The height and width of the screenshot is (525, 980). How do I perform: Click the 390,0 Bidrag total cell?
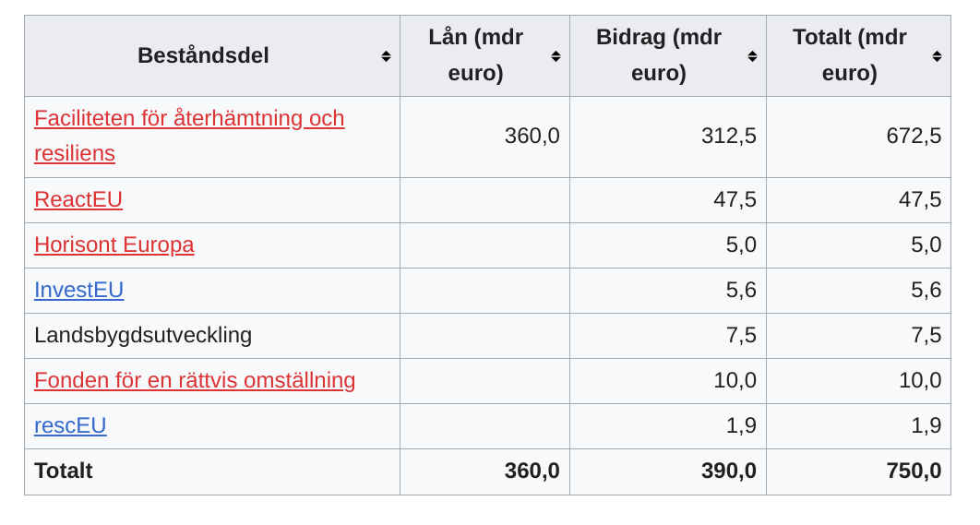(668, 471)
